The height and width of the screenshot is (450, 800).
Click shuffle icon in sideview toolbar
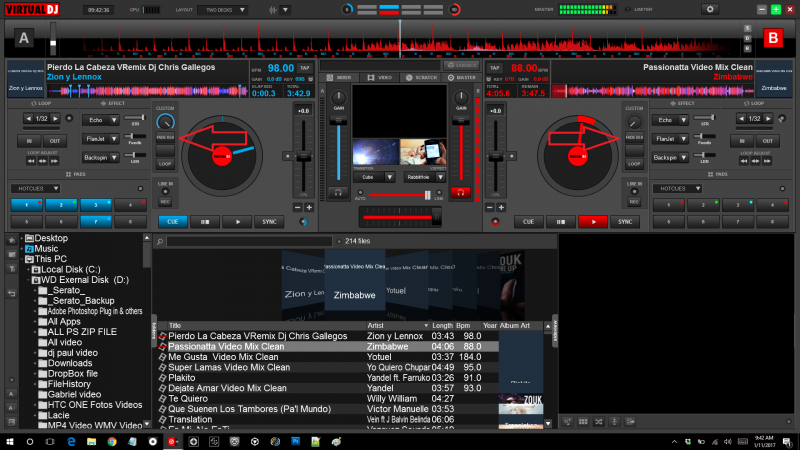coord(598,422)
